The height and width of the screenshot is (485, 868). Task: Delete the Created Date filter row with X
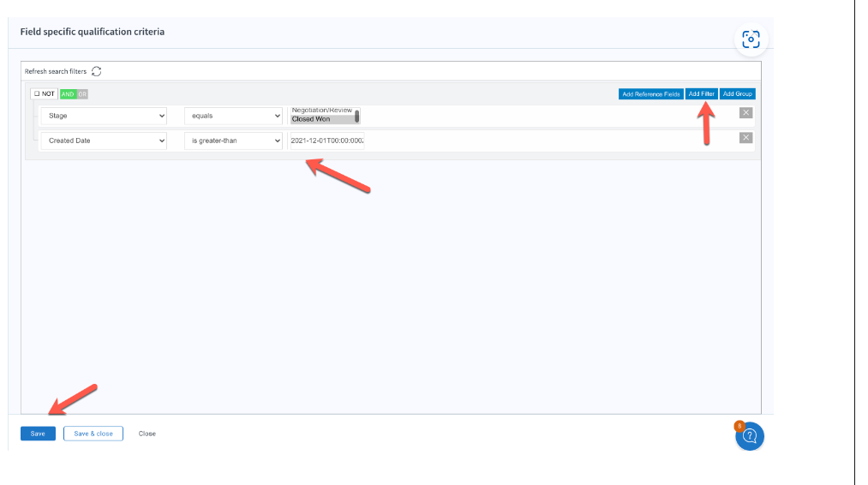click(745, 138)
